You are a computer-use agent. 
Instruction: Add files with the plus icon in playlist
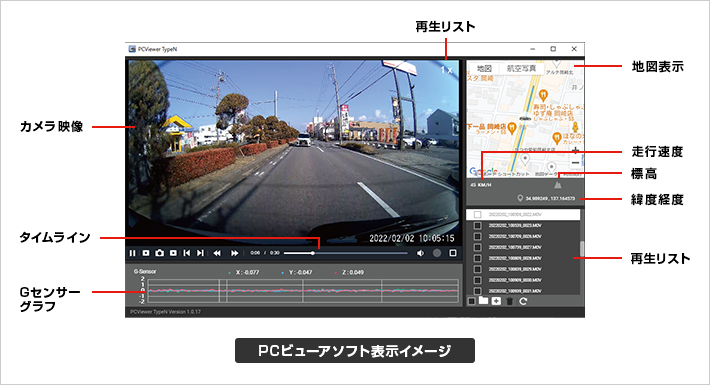click(496, 301)
